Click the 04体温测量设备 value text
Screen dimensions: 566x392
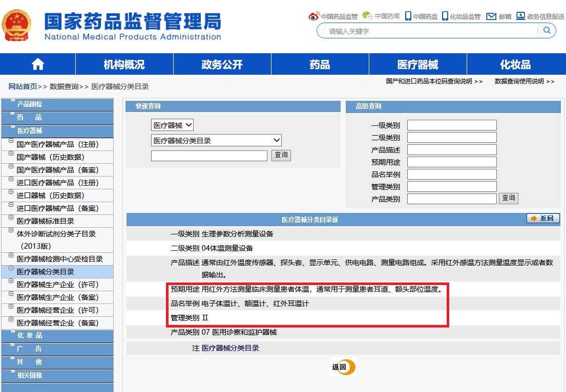pyautogui.click(x=227, y=248)
